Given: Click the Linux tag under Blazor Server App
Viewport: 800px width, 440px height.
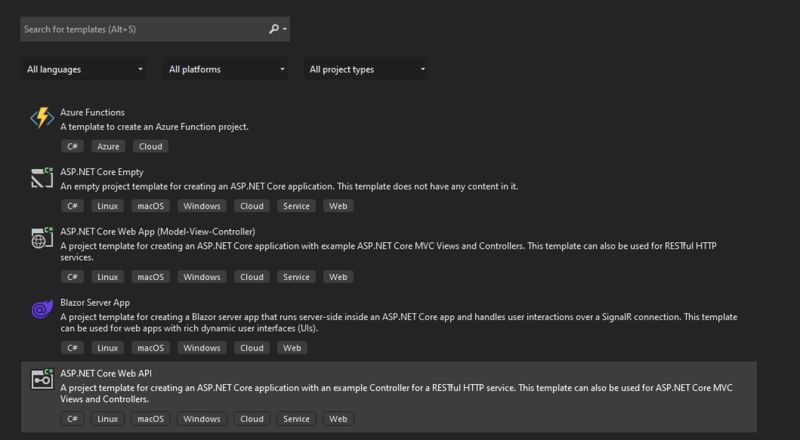Looking at the screenshot, I should click(108, 348).
